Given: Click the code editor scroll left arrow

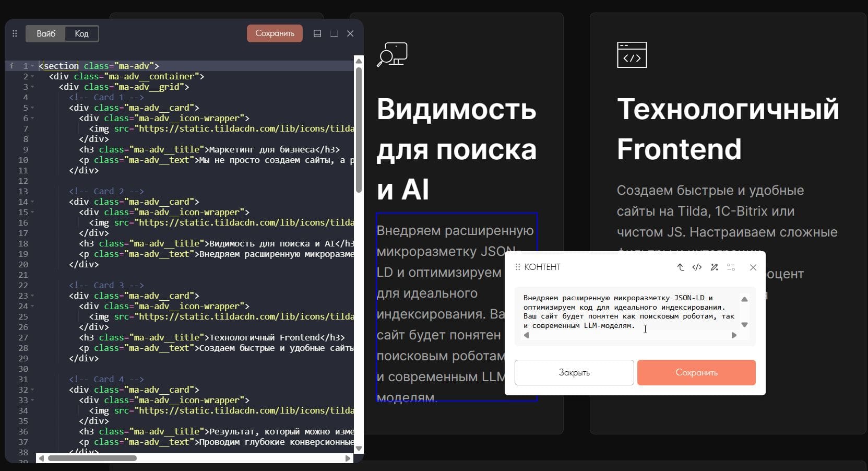Looking at the screenshot, I should (41, 458).
